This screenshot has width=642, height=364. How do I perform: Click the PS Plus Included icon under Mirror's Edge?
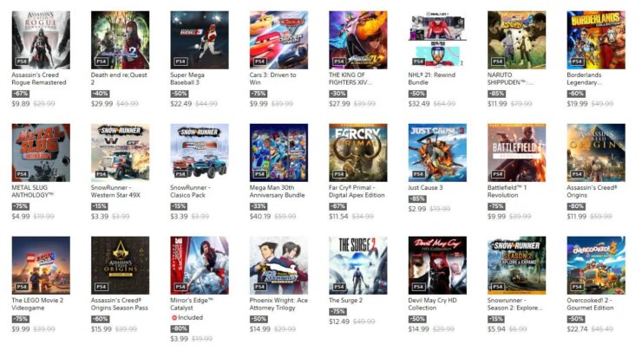[174, 317]
